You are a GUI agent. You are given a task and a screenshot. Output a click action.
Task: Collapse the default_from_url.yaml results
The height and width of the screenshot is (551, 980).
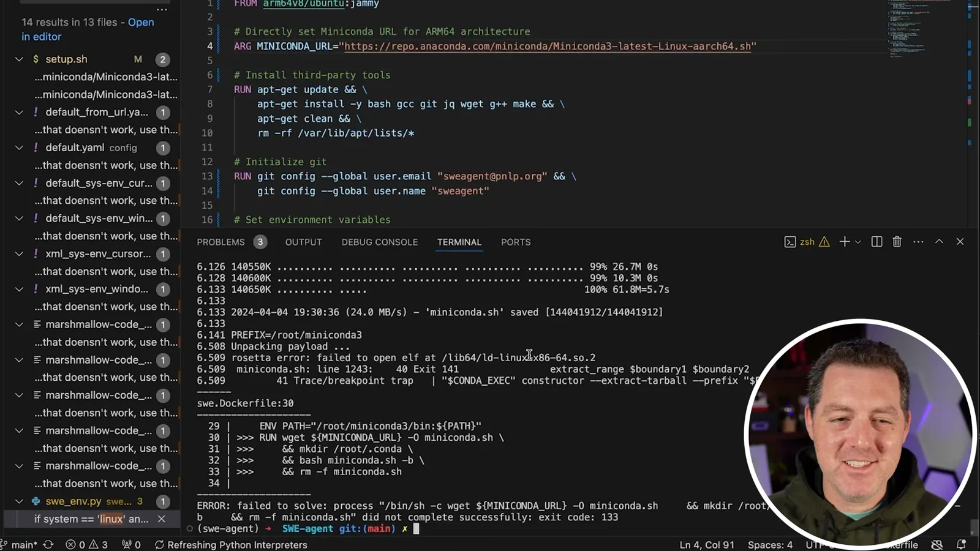19,112
